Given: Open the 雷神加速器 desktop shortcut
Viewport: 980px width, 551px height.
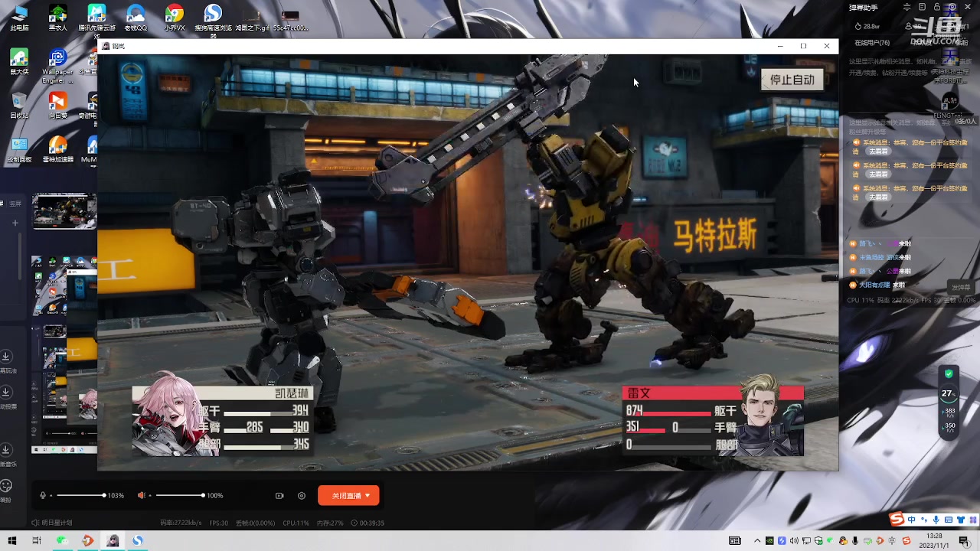Looking at the screenshot, I should pos(57,149).
